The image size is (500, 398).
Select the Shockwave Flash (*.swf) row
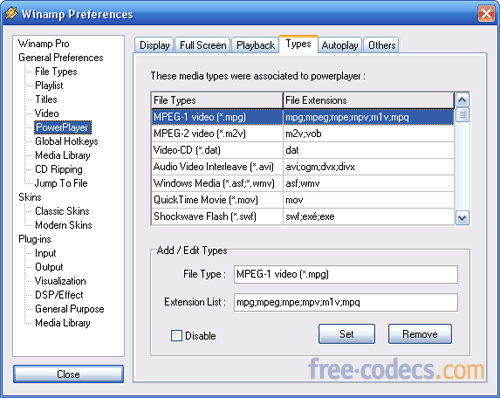click(302, 217)
